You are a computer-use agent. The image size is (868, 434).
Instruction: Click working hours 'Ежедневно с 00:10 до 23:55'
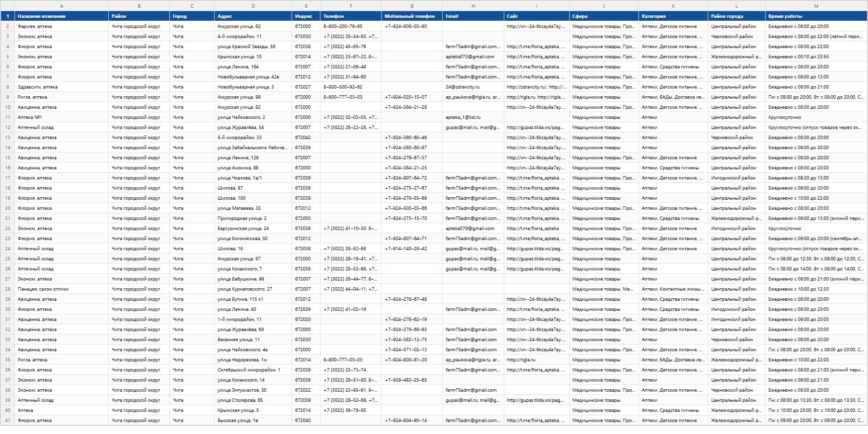[816, 57]
